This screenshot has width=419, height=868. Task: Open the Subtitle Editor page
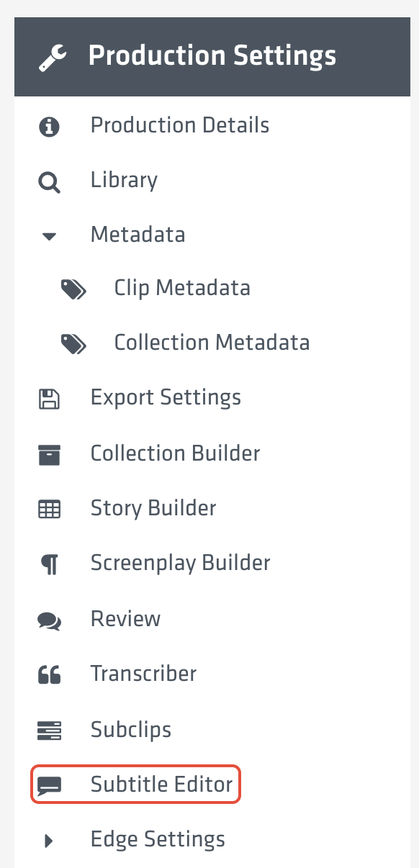(161, 785)
